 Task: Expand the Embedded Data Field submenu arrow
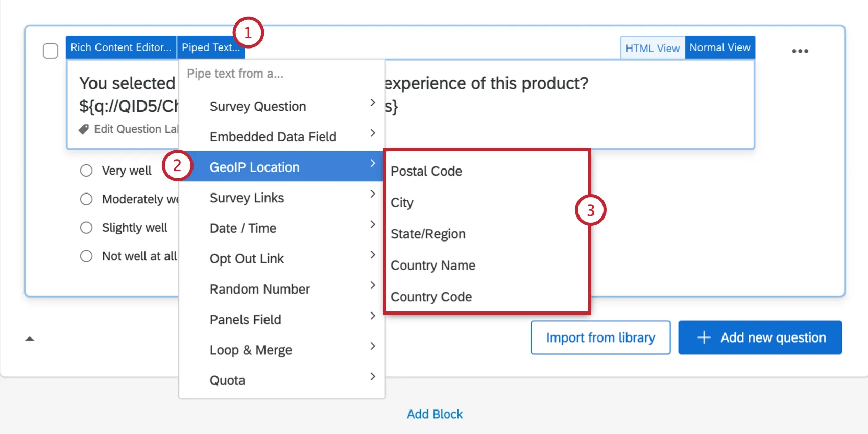click(x=373, y=133)
